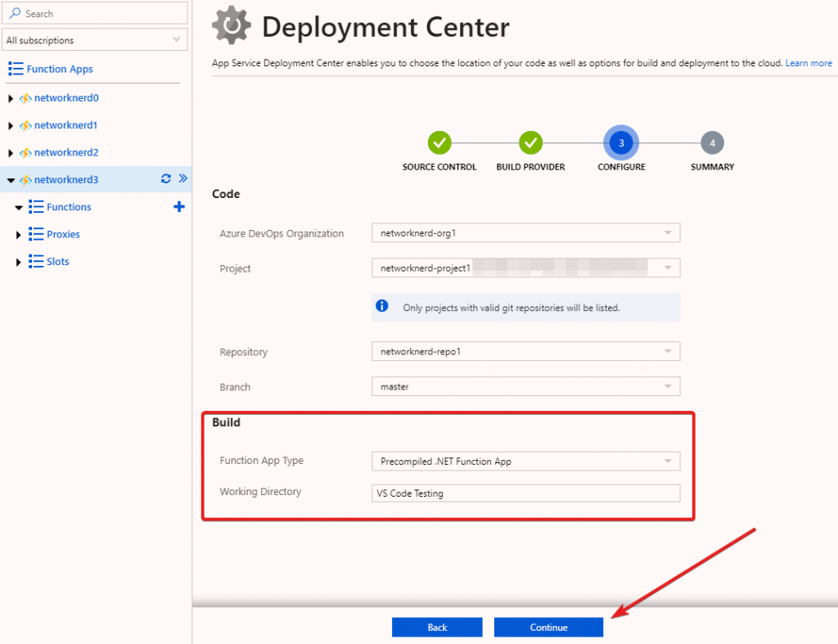Click the Build section heading

[226, 422]
